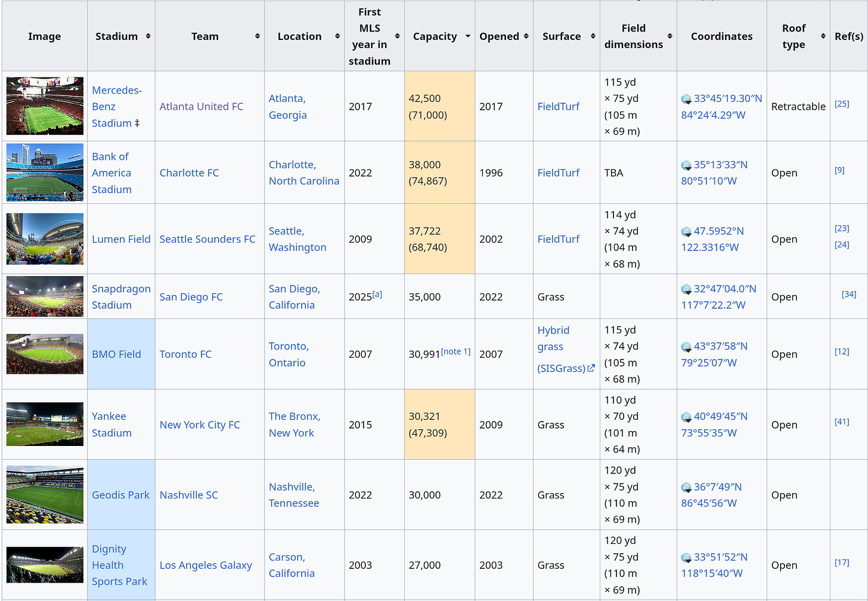The width and height of the screenshot is (868, 601).
Task: Open [note 1] beside 30,991 capacity
Action: click(456, 351)
